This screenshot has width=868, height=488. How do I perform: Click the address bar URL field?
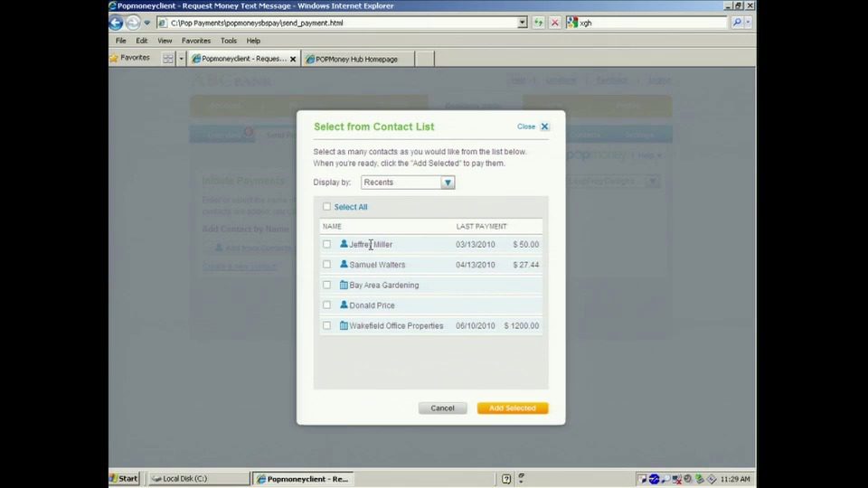(336, 23)
